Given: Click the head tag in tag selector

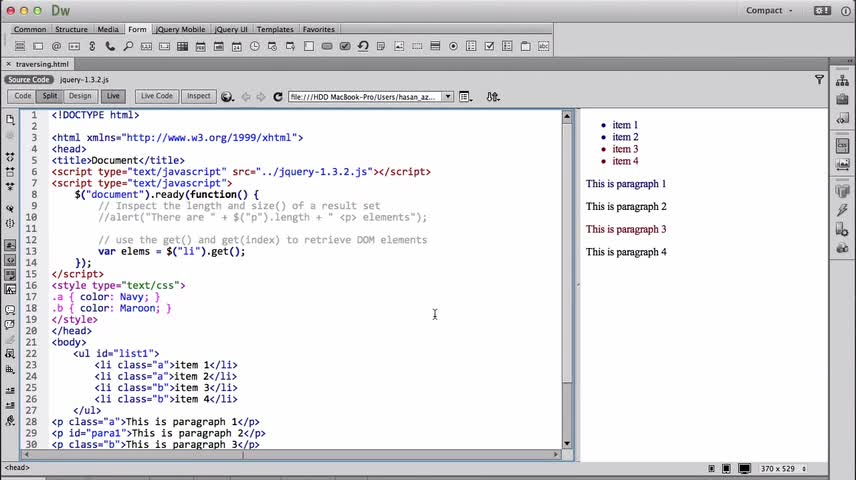Looking at the screenshot, I should 17,467.
